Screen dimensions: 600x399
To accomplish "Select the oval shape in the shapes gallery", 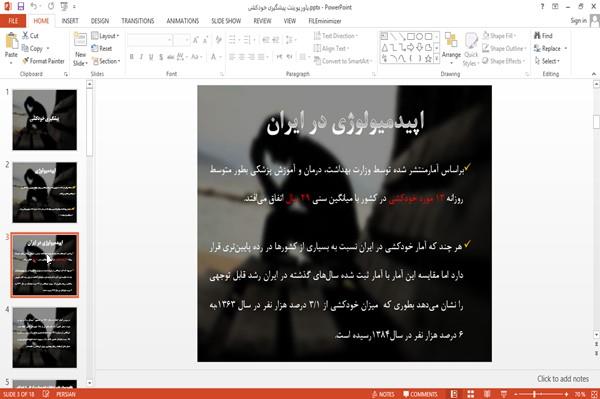I will (420, 37).
